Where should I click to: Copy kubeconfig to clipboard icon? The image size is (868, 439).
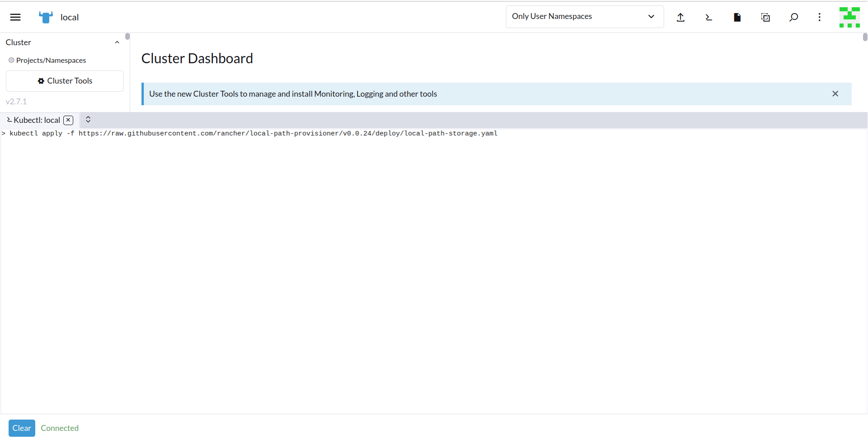765,17
